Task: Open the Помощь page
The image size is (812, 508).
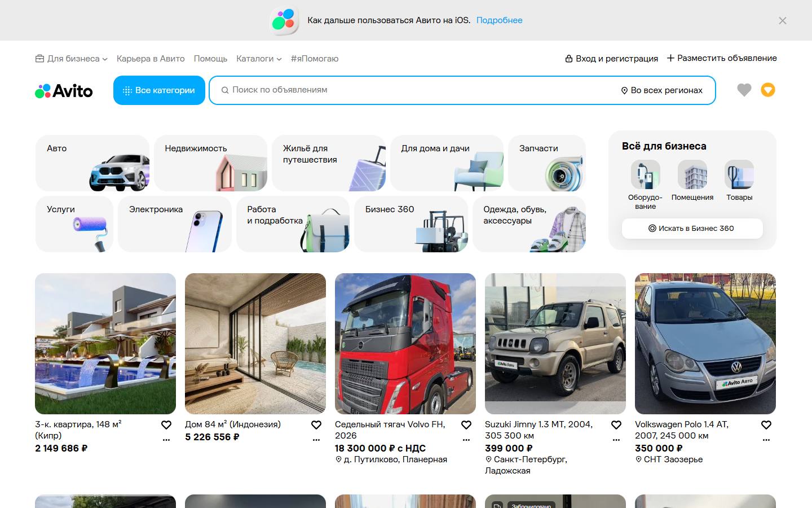Action: coord(210,59)
